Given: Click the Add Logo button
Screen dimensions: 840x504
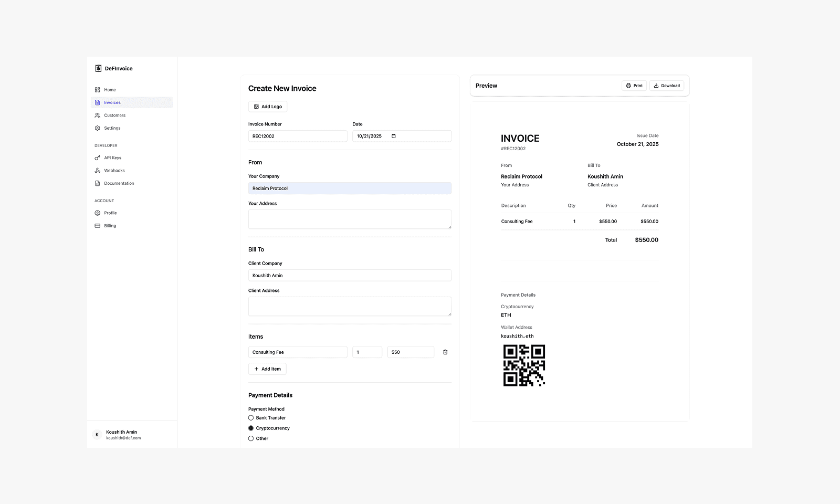Looking at the screenshot, I should coord(268,106).
